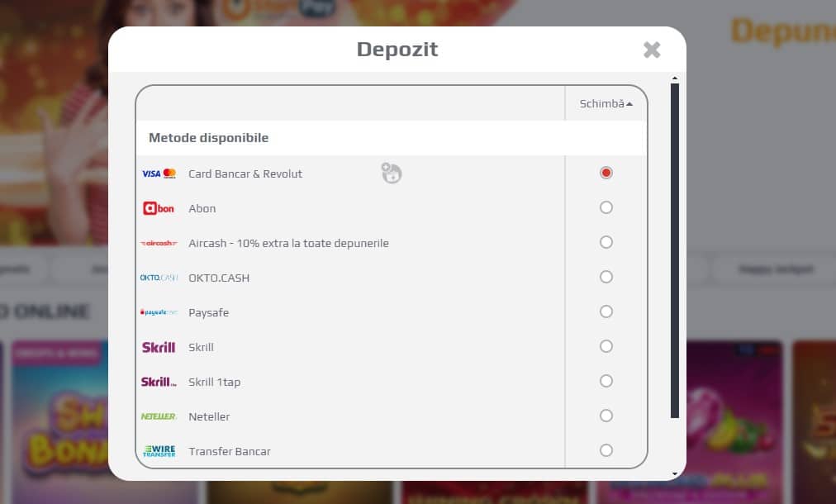Click the Wire Transfer logo icon
Screen dimensions: 836x504
159,451
